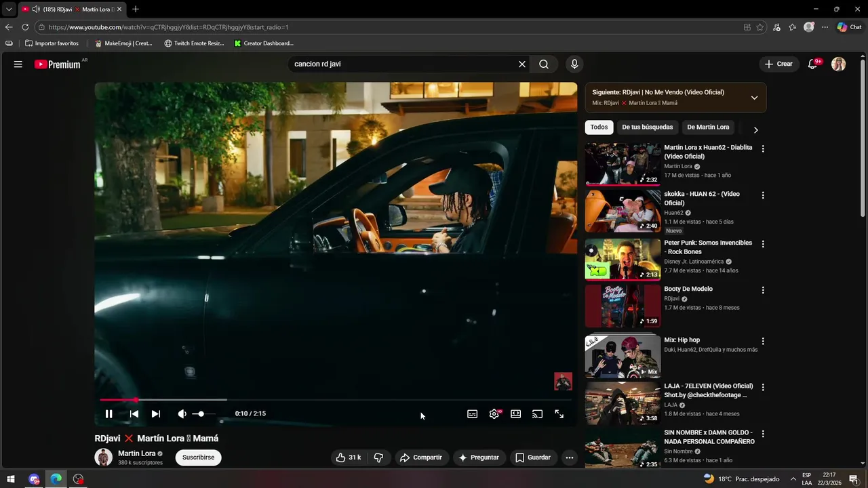This screenshot has height=488, width=868.
Task: Add page to browser favorites star
Action: [x=760, y=27]
